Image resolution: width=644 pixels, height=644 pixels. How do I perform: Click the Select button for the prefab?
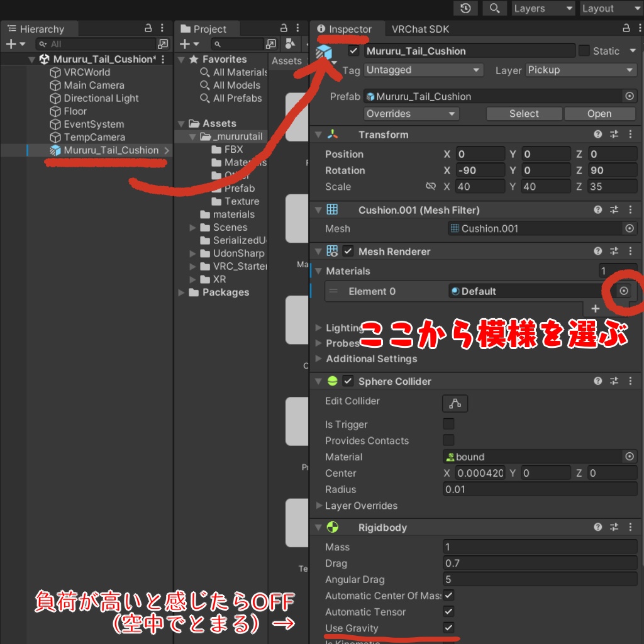point(524,113)
